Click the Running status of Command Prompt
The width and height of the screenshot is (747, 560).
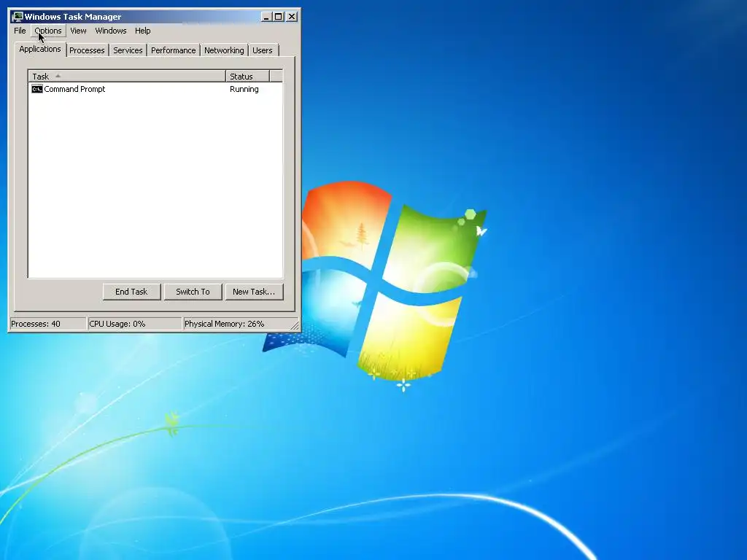click(x=244, y=89)
